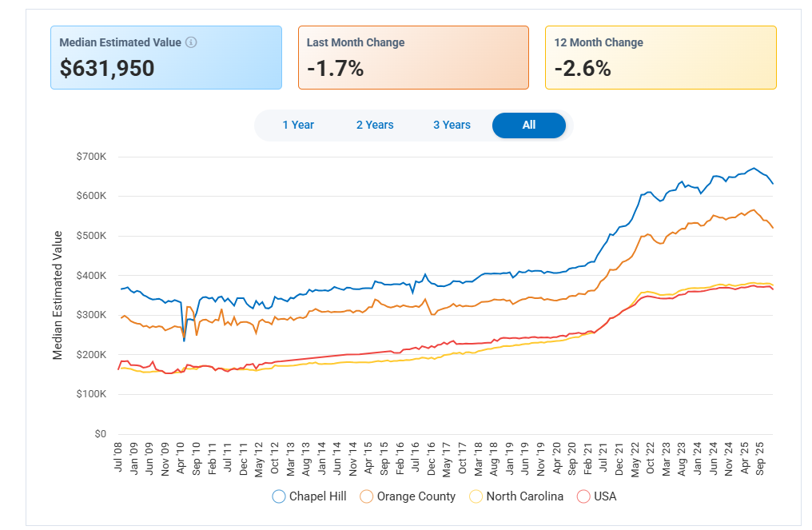The height and width of the screenshot is (530, 812).
Task: Select the All time range
Action: pyautogui.click(x=528, y=125)
